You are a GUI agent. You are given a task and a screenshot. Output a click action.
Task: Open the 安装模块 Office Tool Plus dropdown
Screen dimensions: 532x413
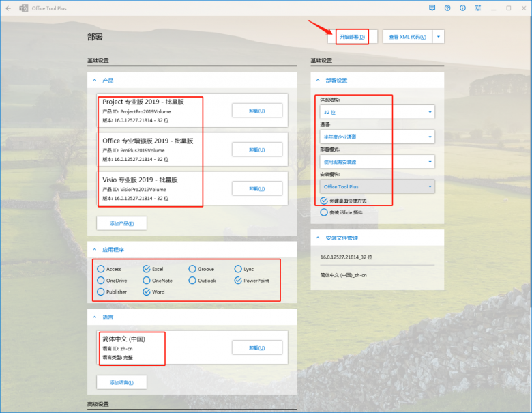377,186
